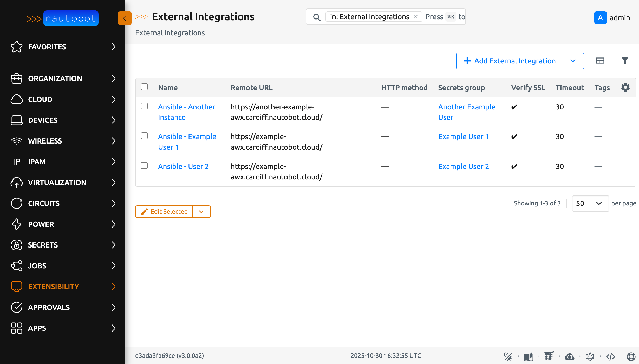The image size is (639, 364).
Task: Click the table layout configuration icon
Action: click(600, 61)
